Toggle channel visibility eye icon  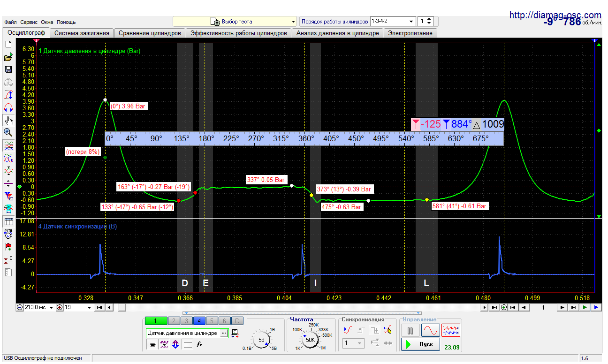pyautogui.click(x=152, y=344)
